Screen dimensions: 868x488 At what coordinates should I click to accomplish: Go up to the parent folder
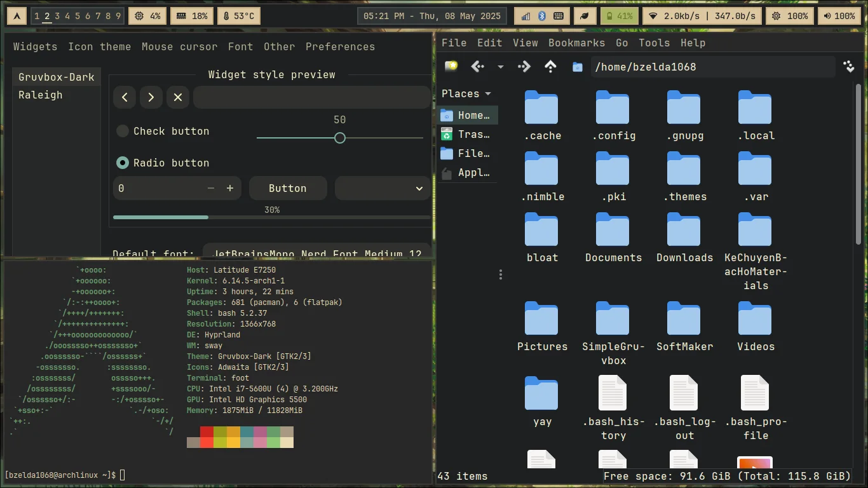point(550,66)
